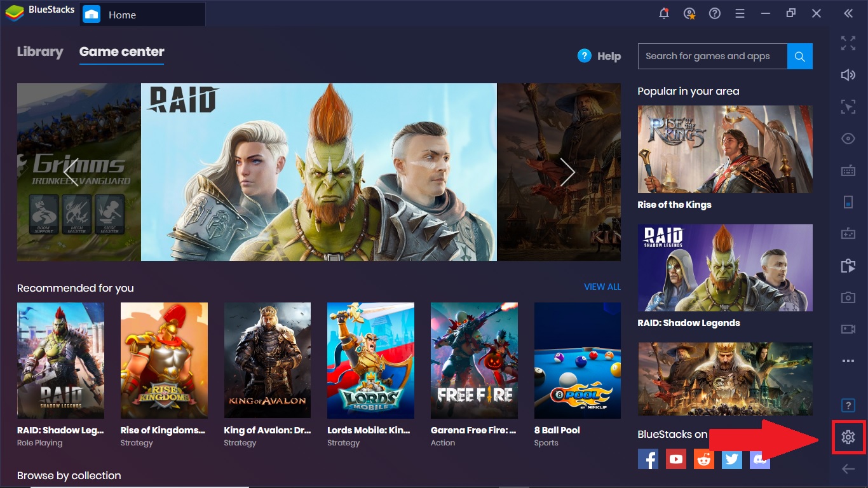Open Rise of the Kings popular thumbnail
The image size is (868, 488).
point(725,149)
